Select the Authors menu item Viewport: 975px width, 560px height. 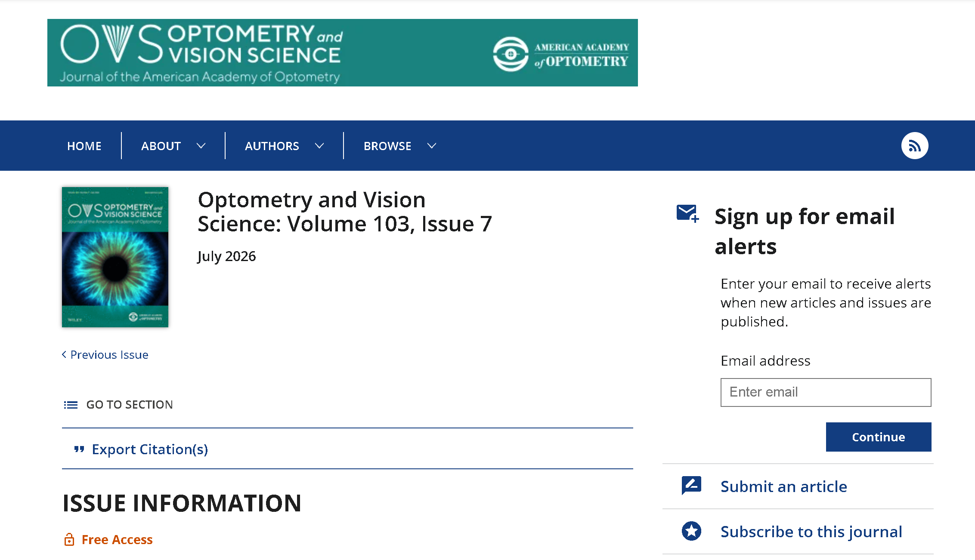272,146
